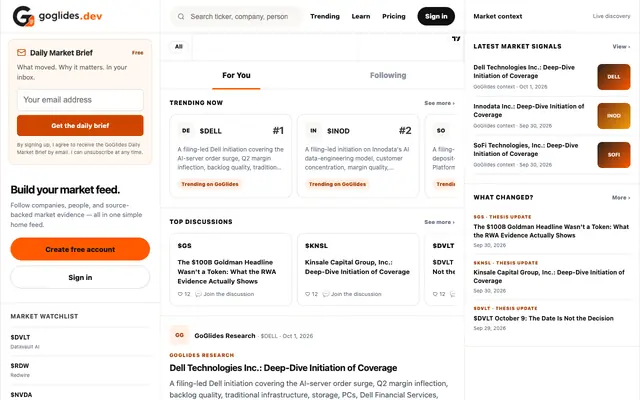The width and height of the screenshot is (640, 400).
Task: Open SoFi Technologies signal headline in right panel
Action: (526, 149)
